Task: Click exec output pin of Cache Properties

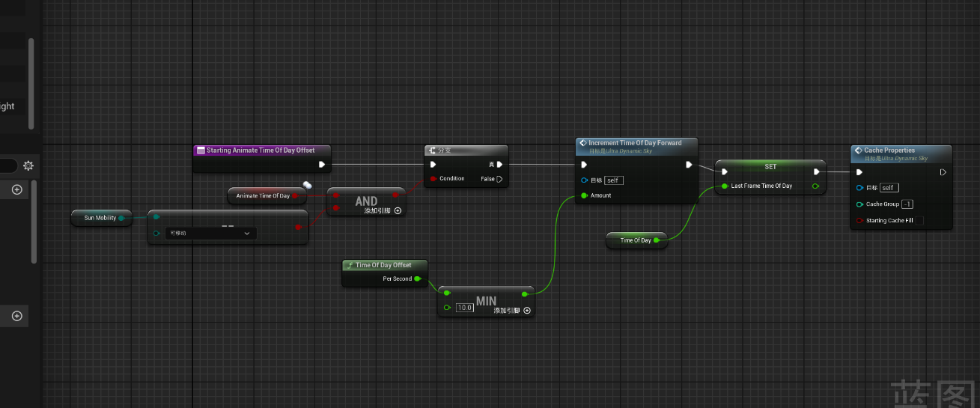Action: [x=943, y=172]
